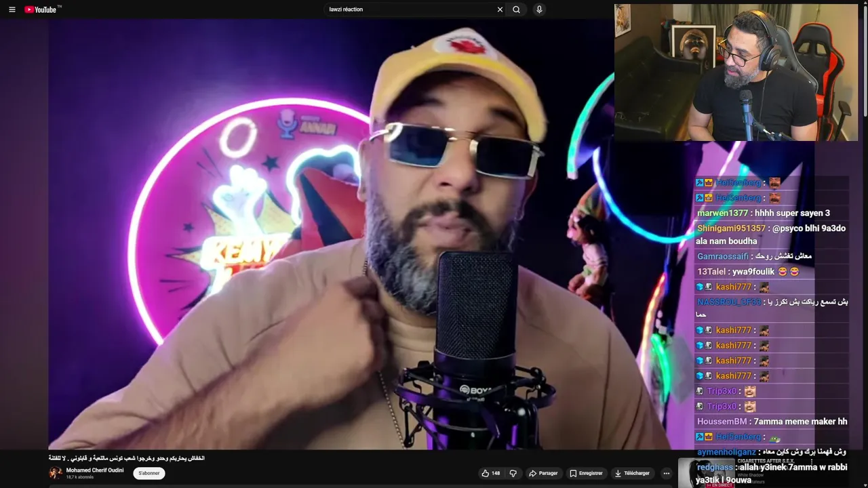Go to the YouTube home logo

coord(41,9)
